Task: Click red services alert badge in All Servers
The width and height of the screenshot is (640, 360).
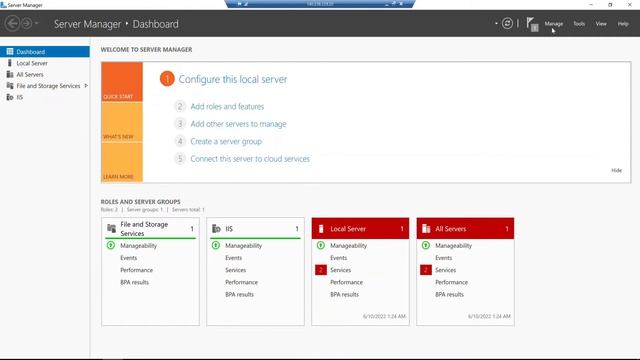Action: coord(426,270)
